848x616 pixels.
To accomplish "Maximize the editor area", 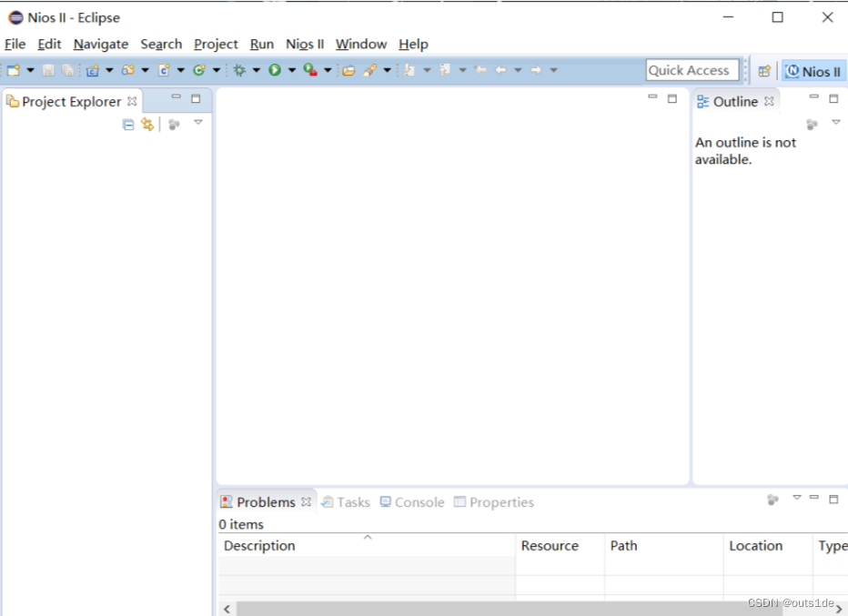I will [672, 98].
